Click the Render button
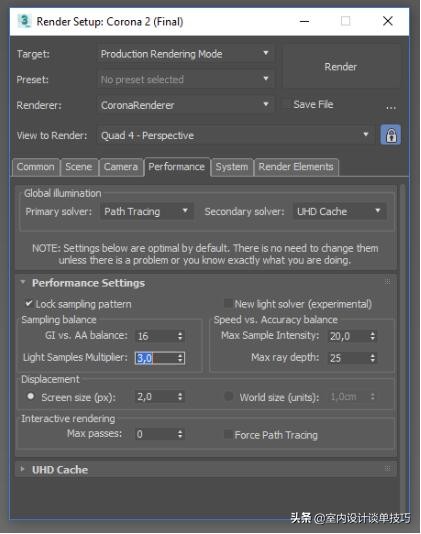The height and width of the screenshot is (534, 421). [341, 67]
